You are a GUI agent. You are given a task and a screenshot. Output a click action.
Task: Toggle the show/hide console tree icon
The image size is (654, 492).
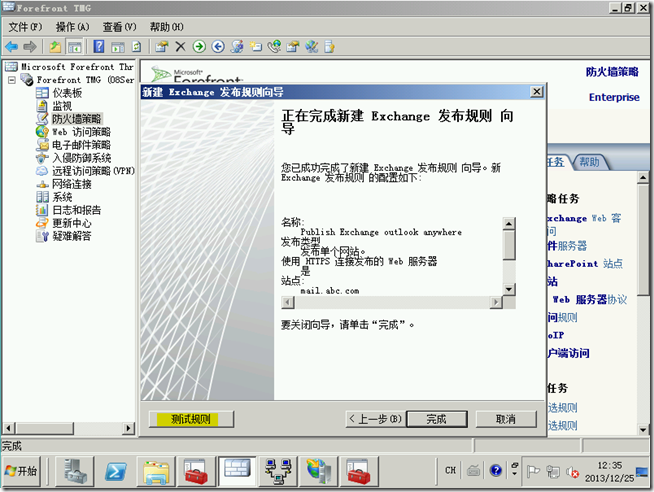click(x=75, y=47)
